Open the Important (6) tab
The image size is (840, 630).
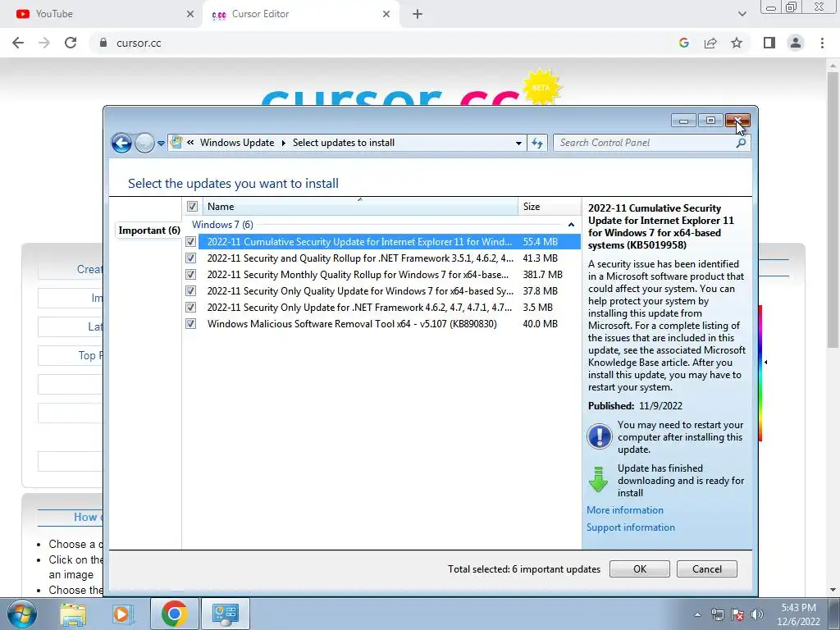(x=149, y=231)
